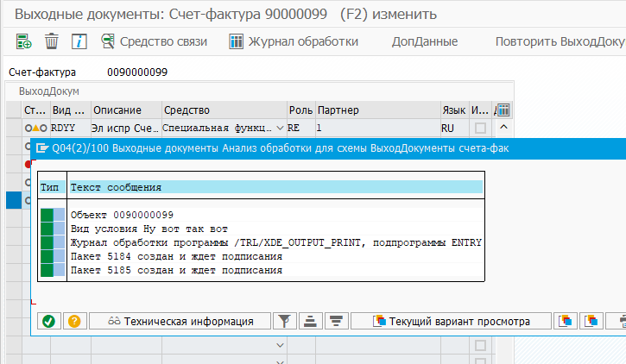Click the Счет-фактура number field
This screenshot has height=364, width=626.
tap(138, 72)
